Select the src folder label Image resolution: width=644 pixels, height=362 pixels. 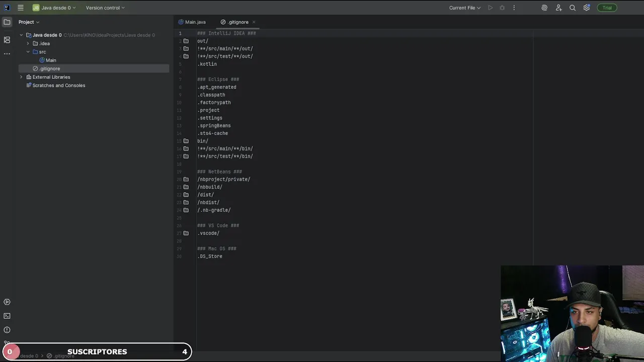[x=43, y=52]
